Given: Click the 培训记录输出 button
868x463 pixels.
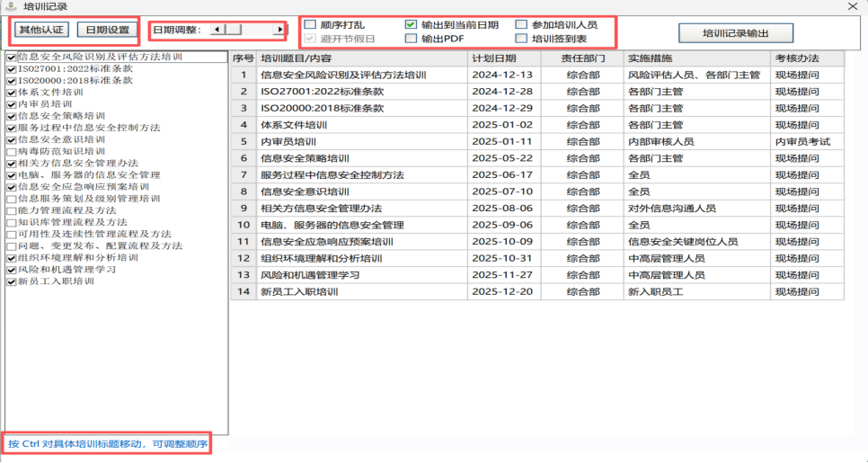Looking at the screenshot, I should pos(735,34).
